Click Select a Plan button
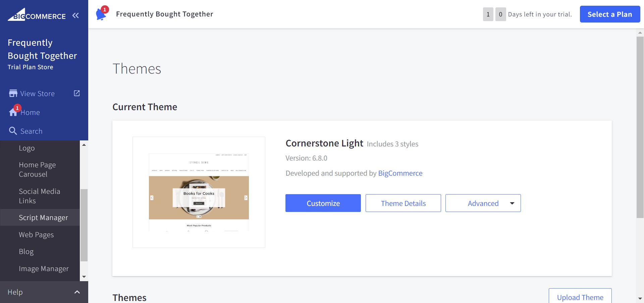The width and height of the screenshot is (644, 303). click(x=610, y=14)
